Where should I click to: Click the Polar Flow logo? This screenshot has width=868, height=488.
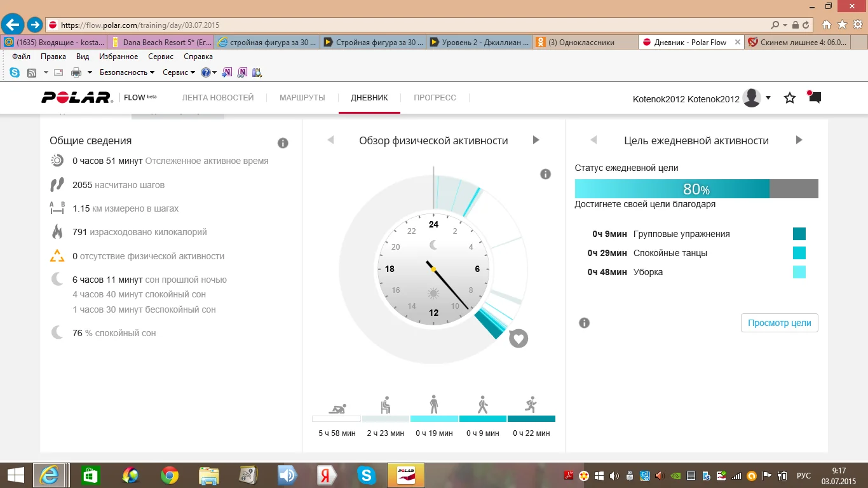(77, 98)
